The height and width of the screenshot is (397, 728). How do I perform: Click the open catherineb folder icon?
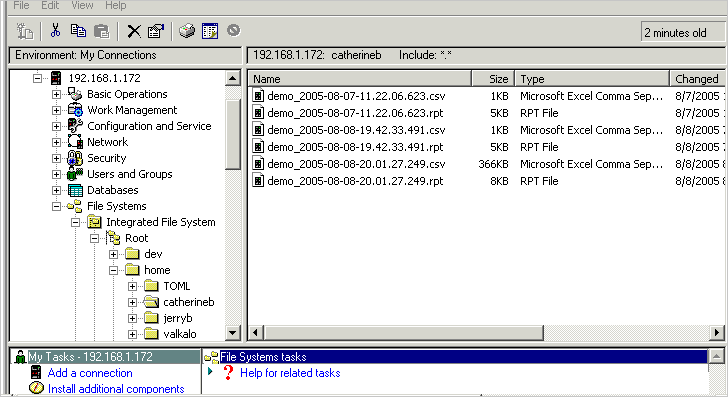point(151,302)
